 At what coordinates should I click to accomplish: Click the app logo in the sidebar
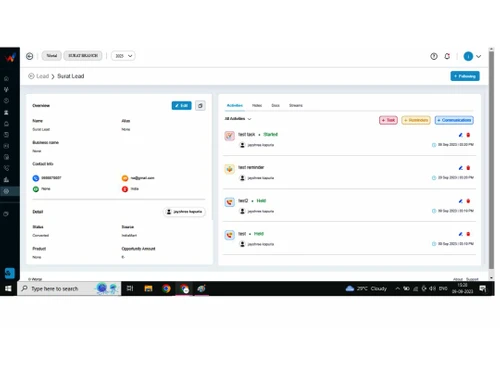pyautogui.click(x=10, y=57)
